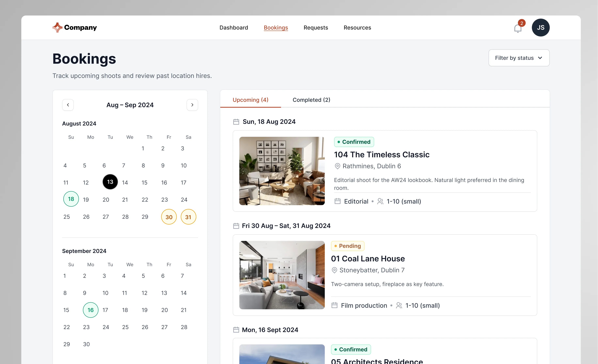This screenshot has width=598, height=364.
Task: Click location pin next to Rathmines, Dublin 6
Action: click(337, 166)
